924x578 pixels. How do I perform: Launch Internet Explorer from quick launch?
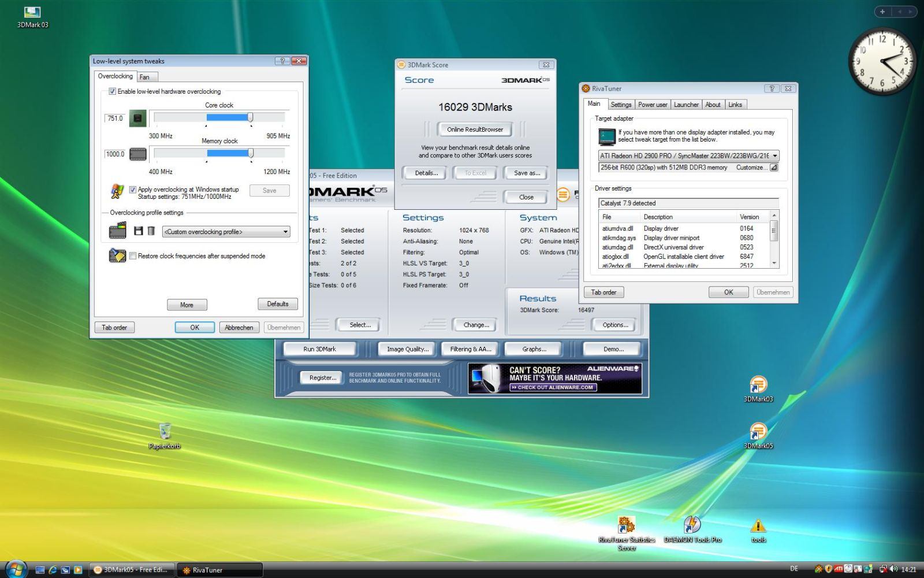(53, 570)
